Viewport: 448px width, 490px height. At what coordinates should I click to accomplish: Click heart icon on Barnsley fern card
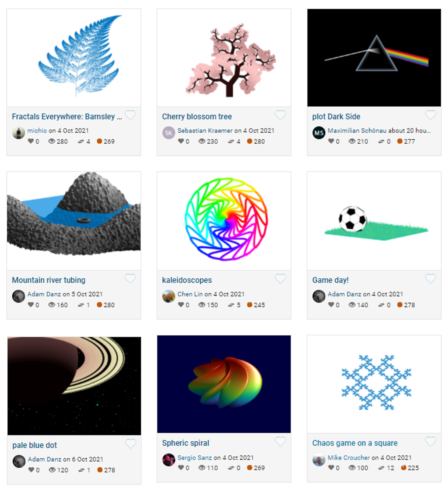pyautogui.click(x=130, y=115)
